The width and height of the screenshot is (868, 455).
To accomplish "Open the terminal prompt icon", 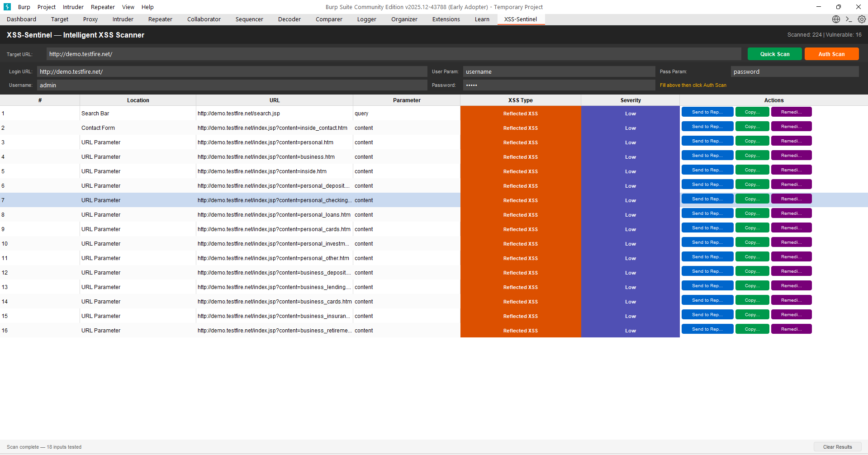I will 849,19.
